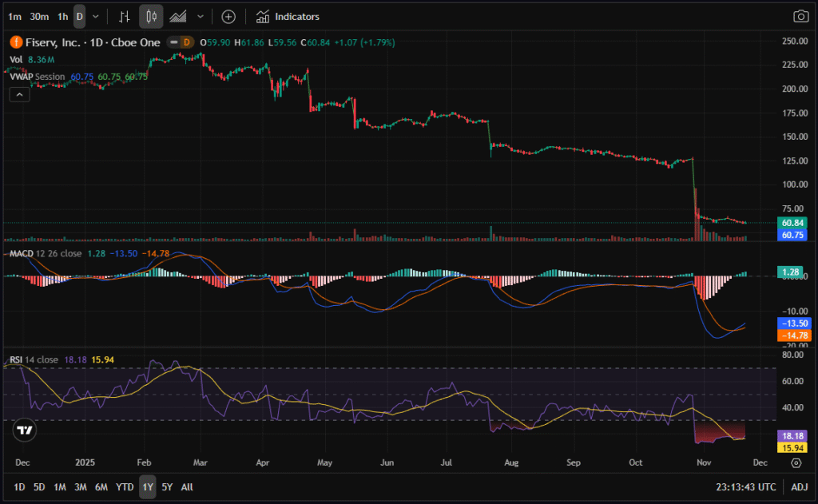Click the 23:13:43 UTC timezone button
Viewport: 818px width, 504px height.
point(745,486)
